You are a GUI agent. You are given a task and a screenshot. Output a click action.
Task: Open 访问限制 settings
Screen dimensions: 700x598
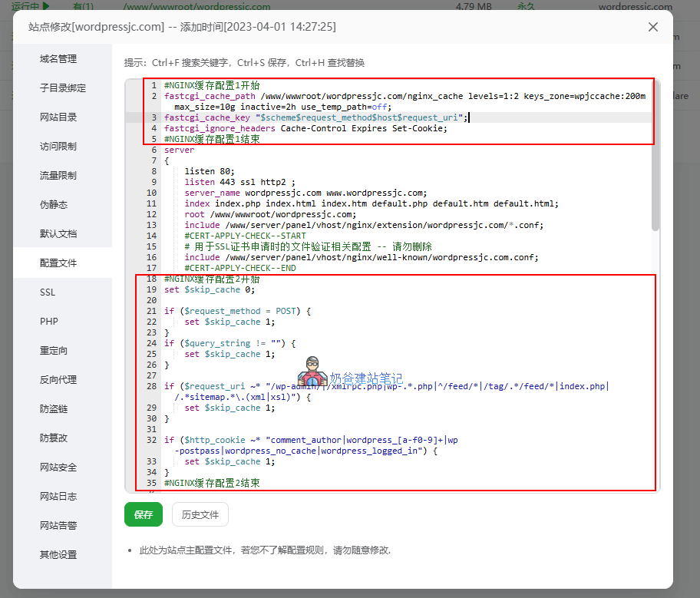tap(58, 147)
